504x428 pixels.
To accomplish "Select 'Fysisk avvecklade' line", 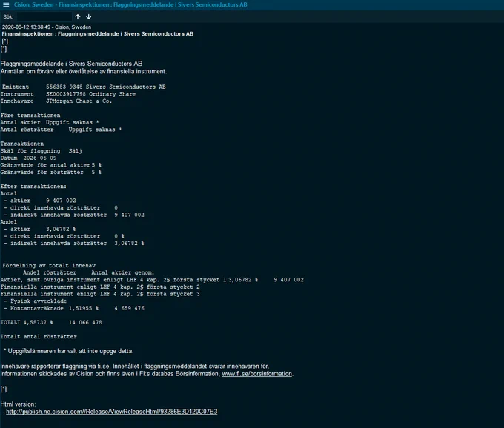I will pyautogui.click(x=36, y=301).
